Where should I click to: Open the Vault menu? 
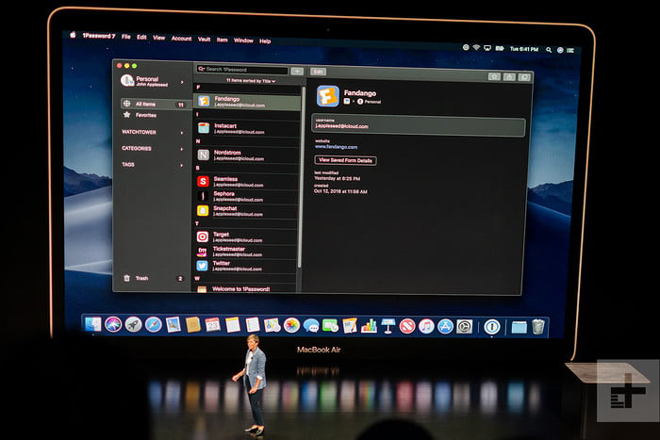pos(204,39)
